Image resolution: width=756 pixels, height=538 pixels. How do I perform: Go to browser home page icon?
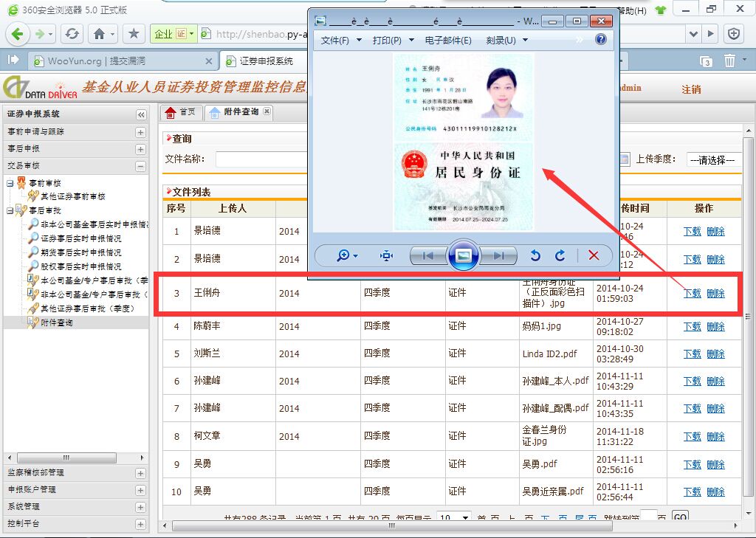click(100, 34)
